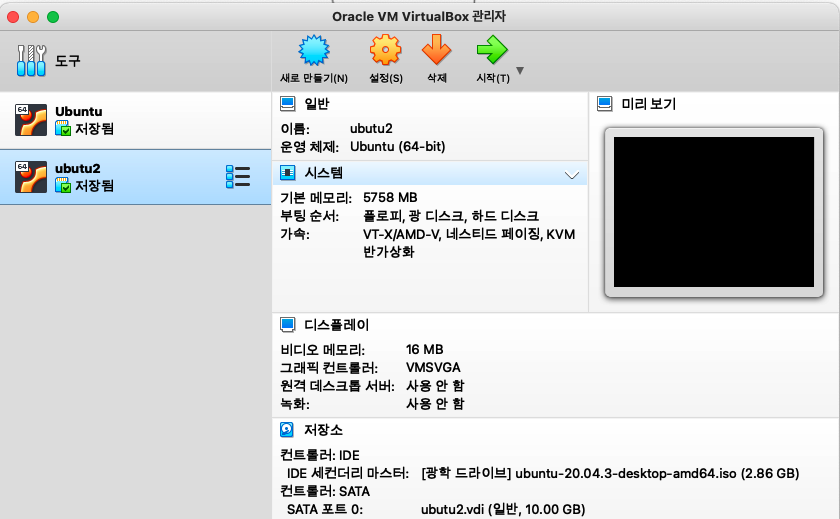The height and width of the screenshot is (519, 840).
Task: Click the saved-state icon under ubutu2
Action: 63,185
